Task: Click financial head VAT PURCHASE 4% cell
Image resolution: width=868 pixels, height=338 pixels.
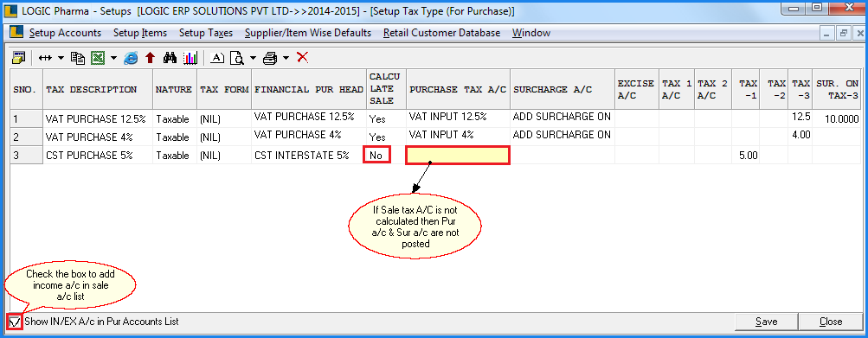Action: pyautogui.click(x=308, y=137)
